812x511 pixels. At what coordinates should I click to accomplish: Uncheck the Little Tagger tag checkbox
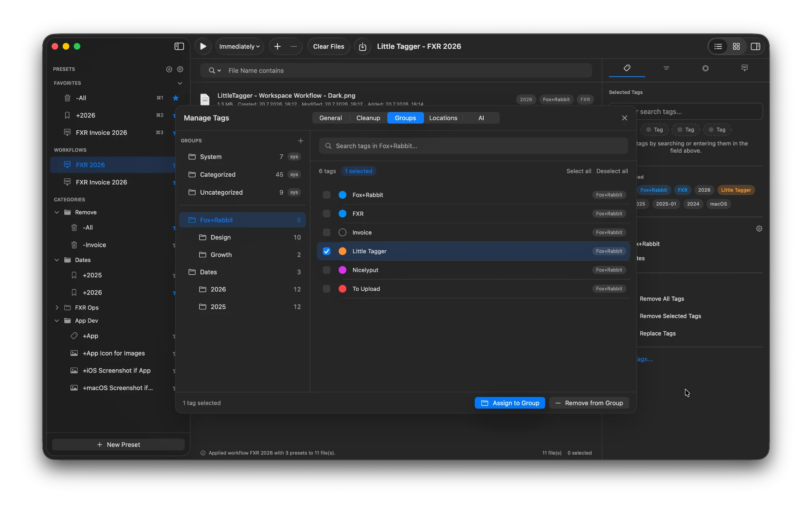tap(326, 251)
